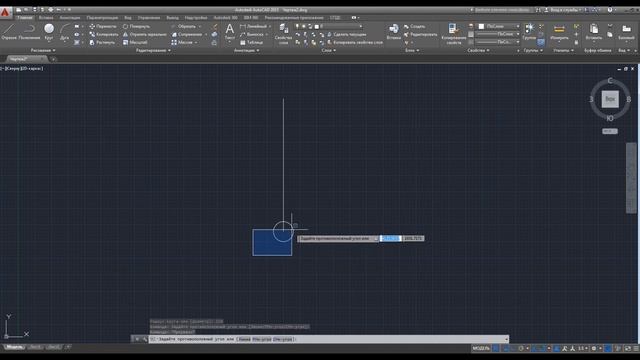
Task: Open the layer selection dropdown
Action: click(338, 26)
